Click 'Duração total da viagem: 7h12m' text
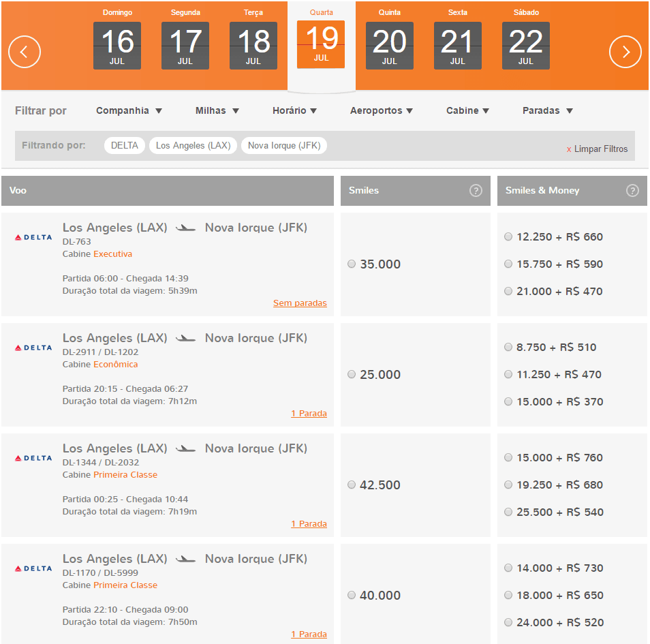 click(129, 401)
